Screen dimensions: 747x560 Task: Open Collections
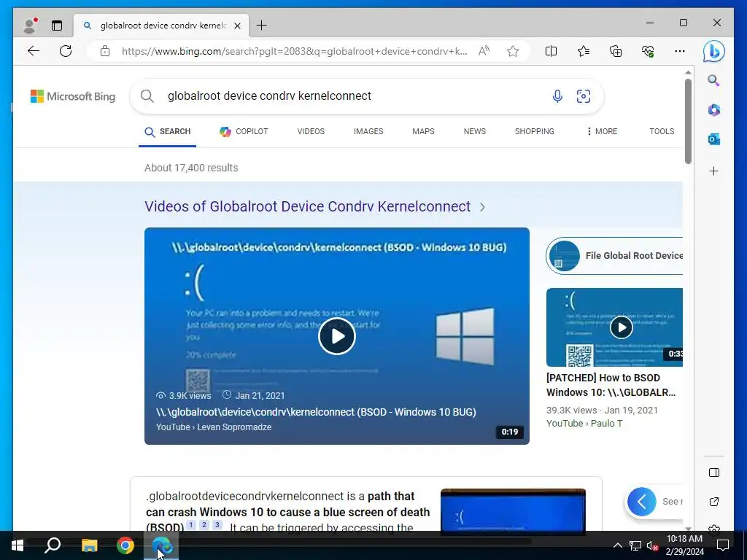click(616, 51)
